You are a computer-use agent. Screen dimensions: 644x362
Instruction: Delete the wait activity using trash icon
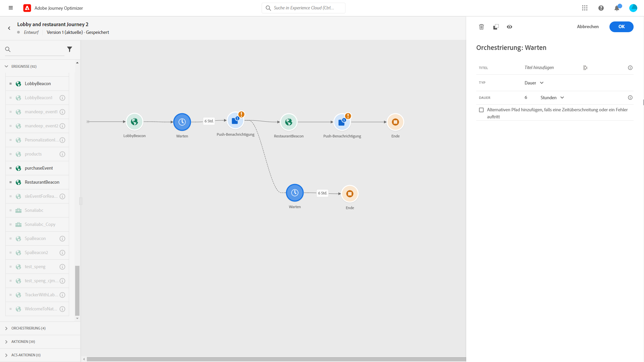[481, 27]
